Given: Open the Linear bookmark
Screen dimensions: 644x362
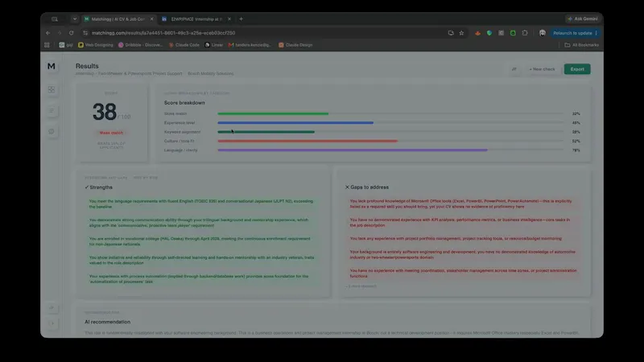Looking at the screenshot, I should (214, 45).
